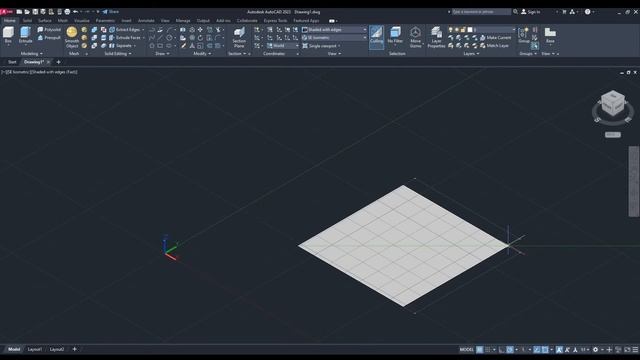640x360 pixels.
Task: Click the navigation bar on right edge
Action: pos(634,182)
